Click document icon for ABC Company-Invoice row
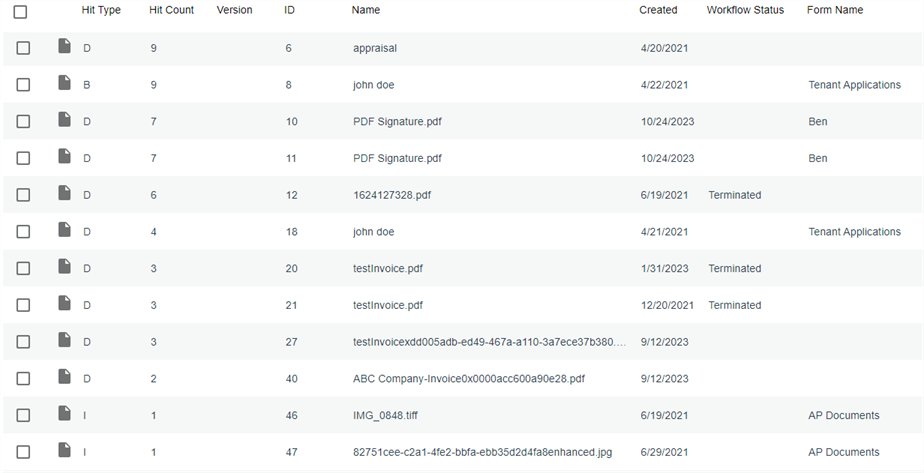The image size is (924, 473). (x=64, y=376)
